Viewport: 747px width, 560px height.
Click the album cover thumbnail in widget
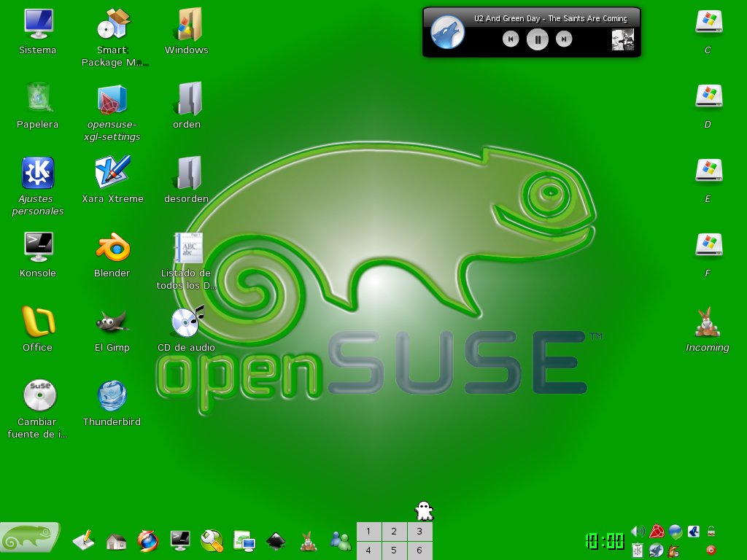(x=623, y=39)
